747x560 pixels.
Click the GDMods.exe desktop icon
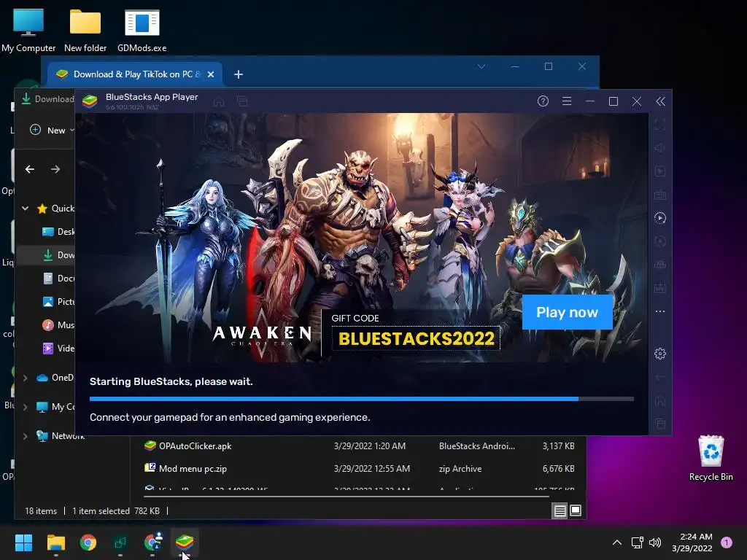pyautogui.click(x=142, y=30)
